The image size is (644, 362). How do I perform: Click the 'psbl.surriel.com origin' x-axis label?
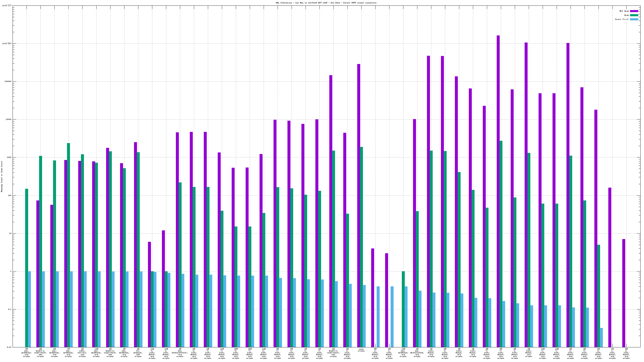pyautogui.click(x=82, y=352)
